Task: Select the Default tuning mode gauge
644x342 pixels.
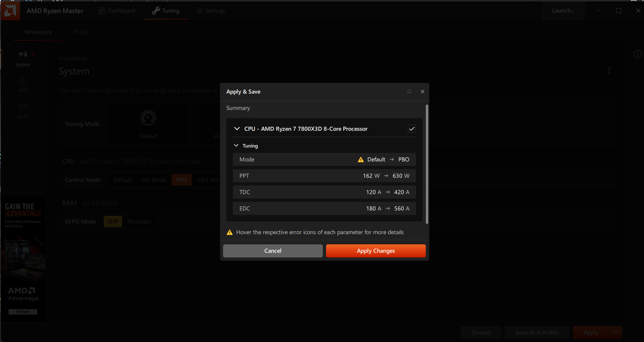Action: [148, 118]
